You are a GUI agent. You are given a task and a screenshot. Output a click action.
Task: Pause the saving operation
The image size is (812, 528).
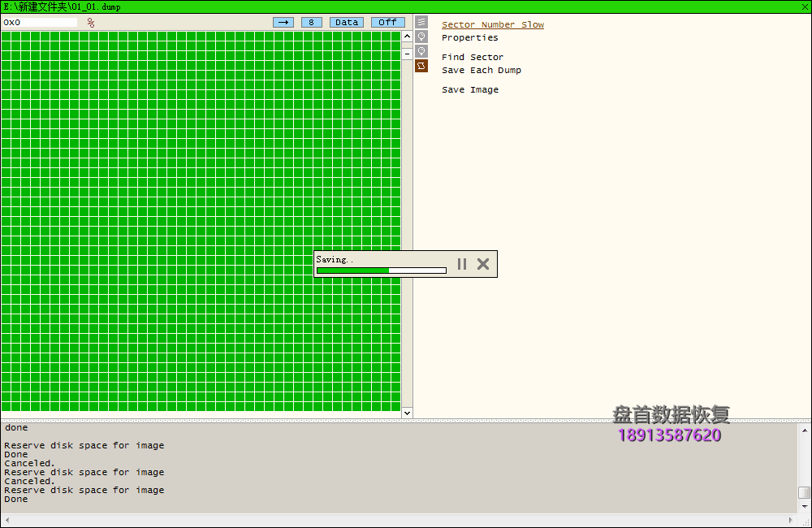click(x=462, y=264)
